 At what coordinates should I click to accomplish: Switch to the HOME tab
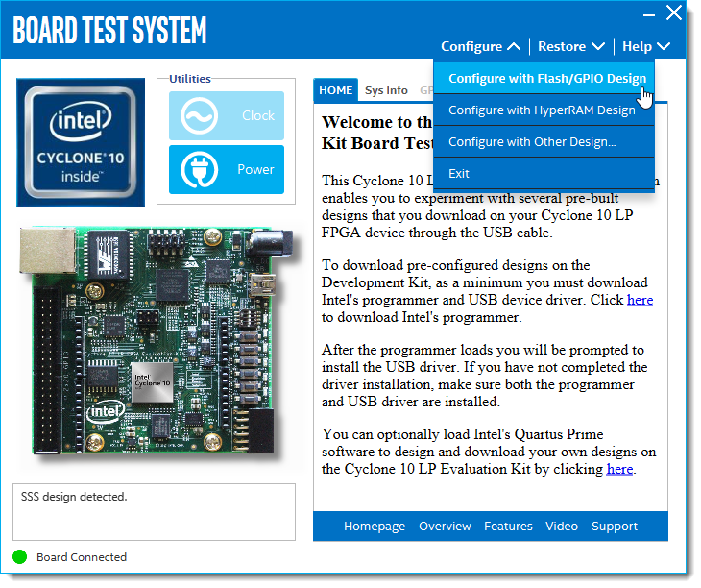338,91
